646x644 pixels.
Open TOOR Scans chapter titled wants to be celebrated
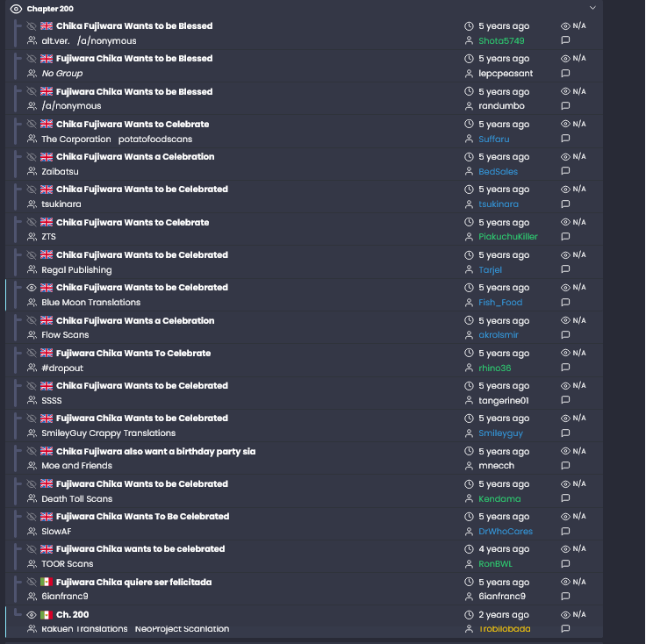[x=140, y=549]
